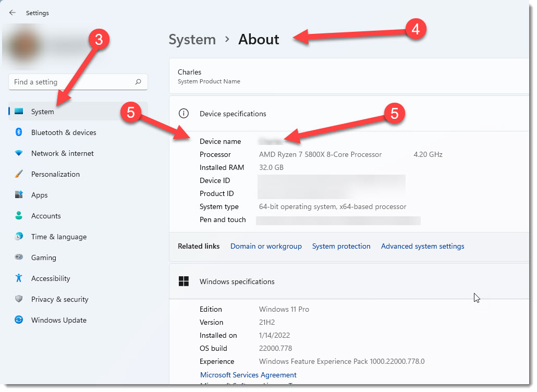Screen dimensions: 537x392
Task: Click the Apps icon in sidebar
Action: [19, 195]
